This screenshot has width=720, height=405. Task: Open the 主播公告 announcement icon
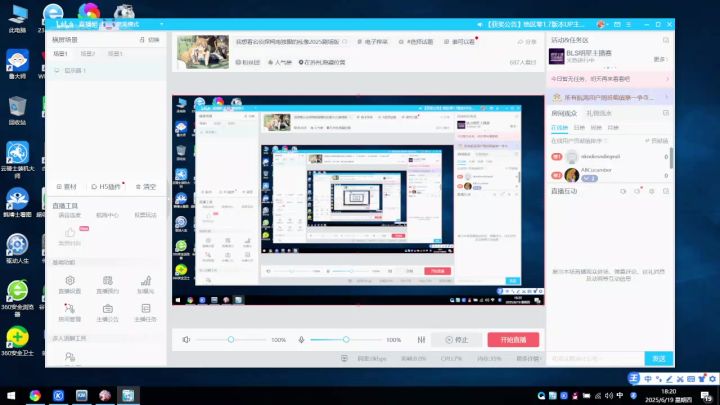108,308
